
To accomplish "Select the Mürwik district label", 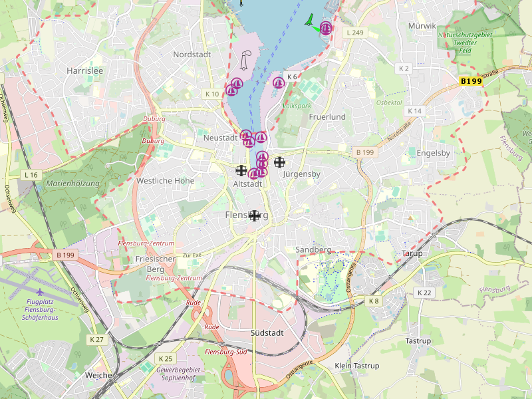I will 420,25.
